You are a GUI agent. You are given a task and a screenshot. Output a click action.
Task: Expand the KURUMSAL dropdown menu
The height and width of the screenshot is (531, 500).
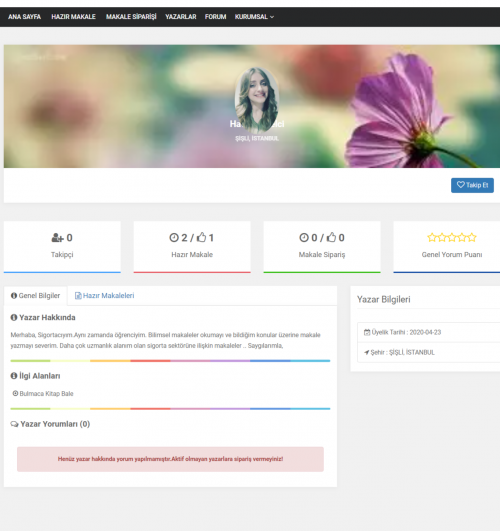(254, 17)
